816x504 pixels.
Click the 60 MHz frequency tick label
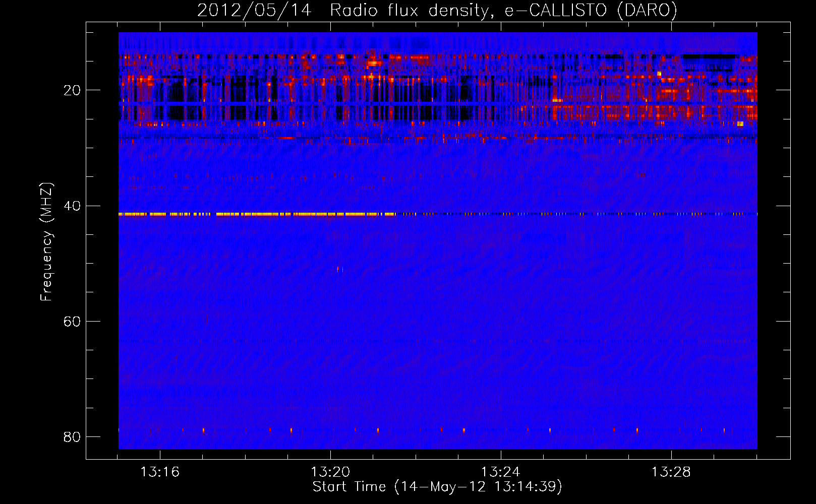72,321
